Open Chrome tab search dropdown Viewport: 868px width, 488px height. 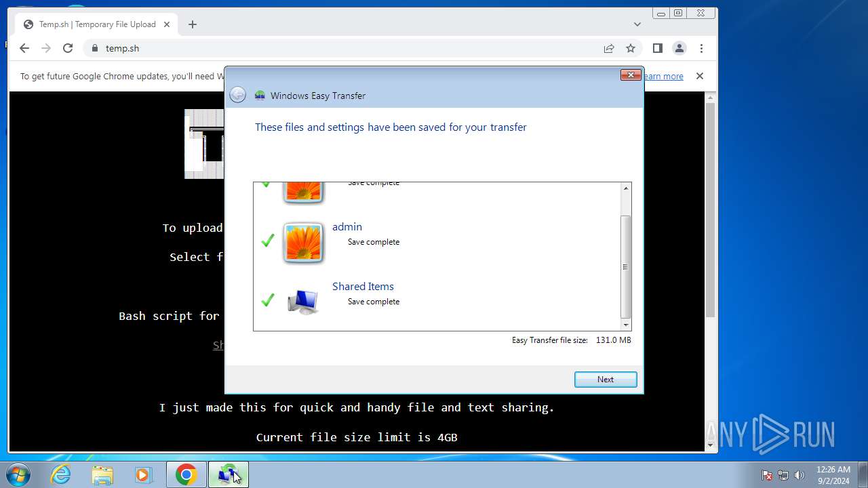pyautogui.click(x=637, y=24)
